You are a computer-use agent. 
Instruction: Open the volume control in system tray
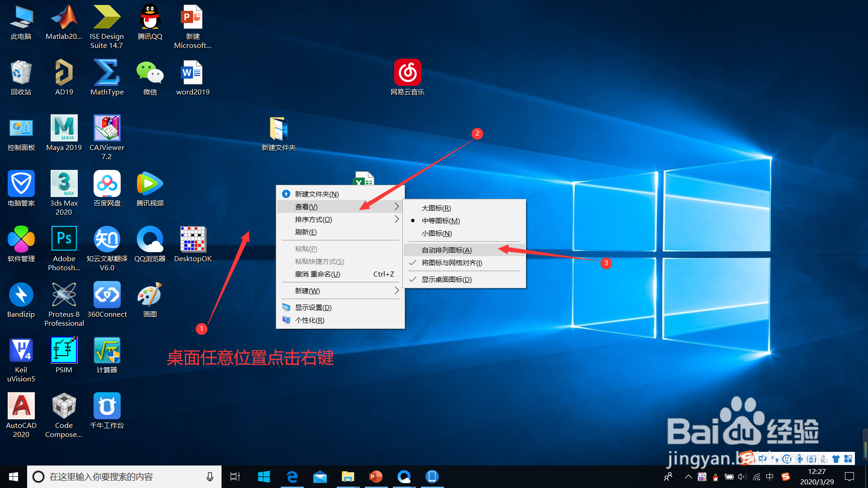click(x=742, y=477)
